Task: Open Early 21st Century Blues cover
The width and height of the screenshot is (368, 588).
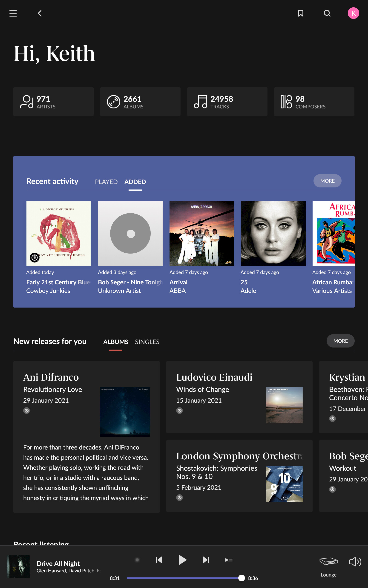Action: 59,233
